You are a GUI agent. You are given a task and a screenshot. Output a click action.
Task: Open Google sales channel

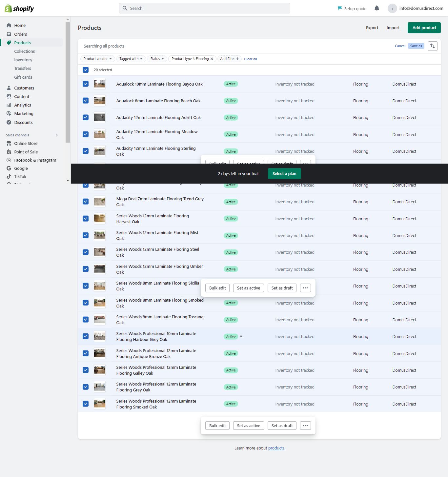pos(21,169)
